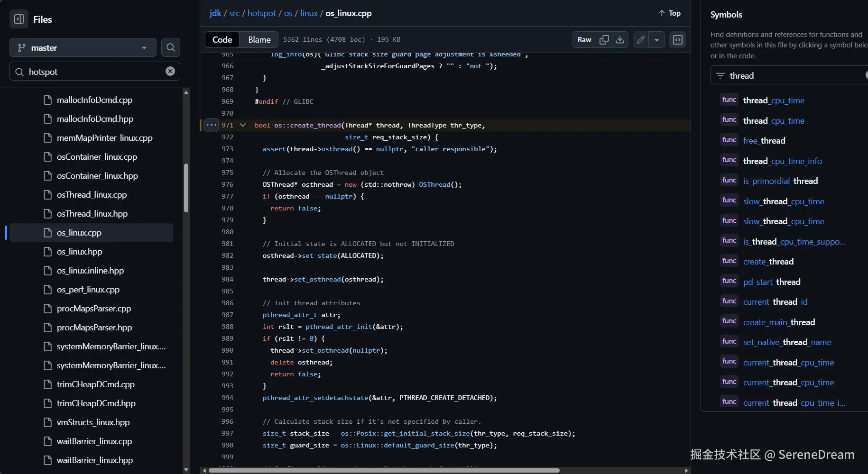Open more edit options dropdown arrow
Image resolution: width=868 pixels, height=474 pixels.
click(x=656, y=40)
